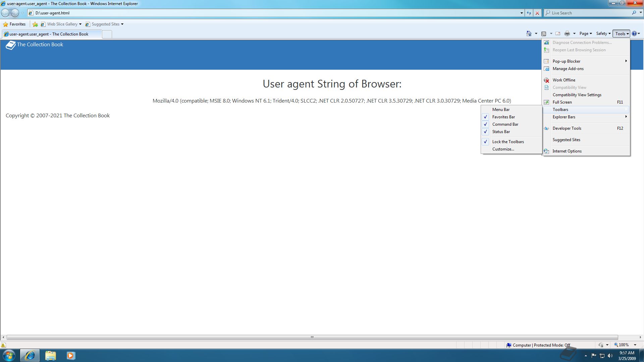Screen dimensions: 644x362
Task: Select Internet Options menu entry
Action: click(586, 151)
